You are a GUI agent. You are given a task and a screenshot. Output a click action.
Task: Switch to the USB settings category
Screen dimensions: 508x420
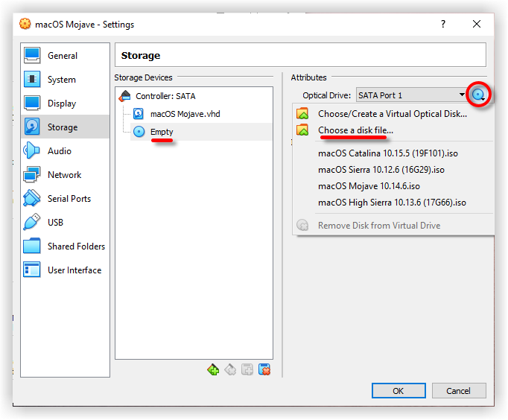(x=56, y=223)
